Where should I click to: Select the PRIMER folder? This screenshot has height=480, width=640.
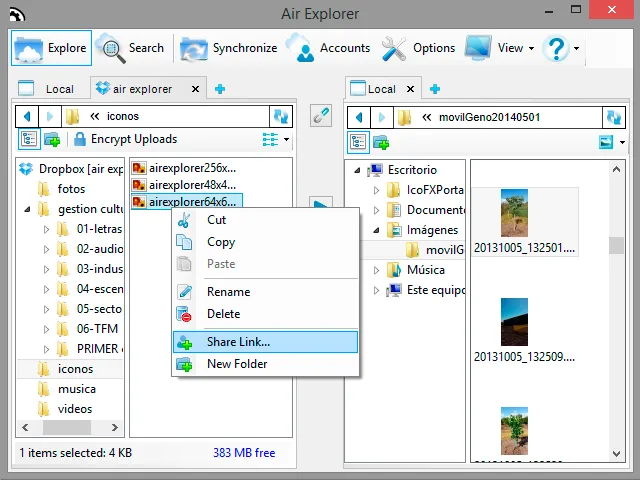click(x=90, y=349)
